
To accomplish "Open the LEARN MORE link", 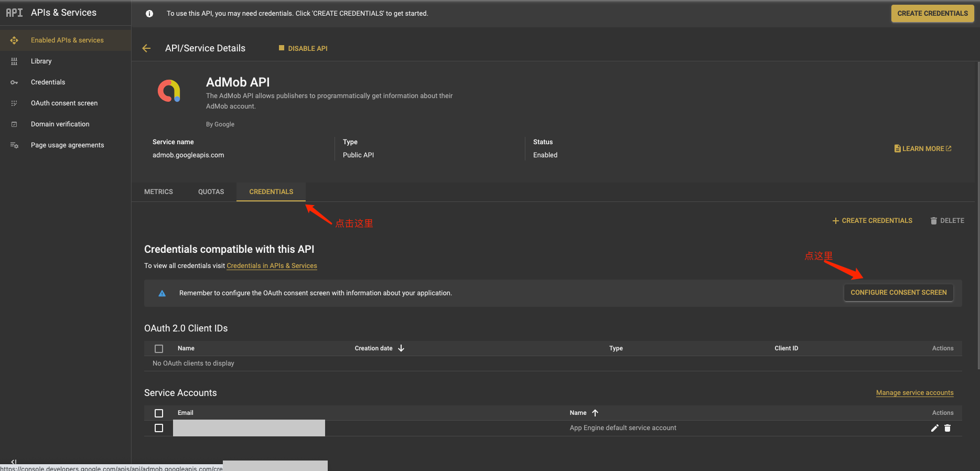I will 922,149.
